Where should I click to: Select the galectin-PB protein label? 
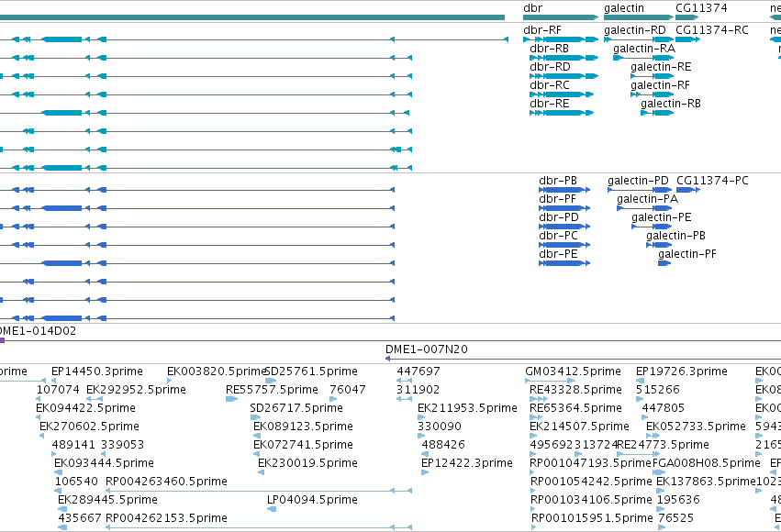(x=675, y=236)
